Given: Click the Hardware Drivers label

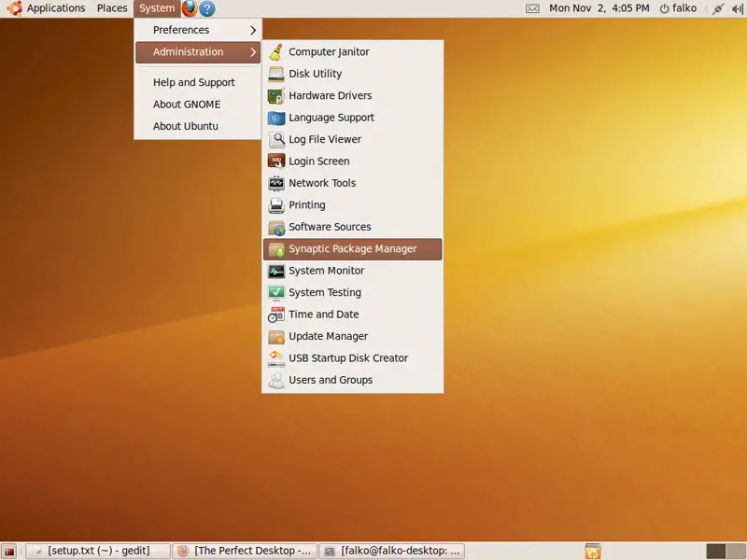Looking at the screenshot, I should [x=331, y=96].
